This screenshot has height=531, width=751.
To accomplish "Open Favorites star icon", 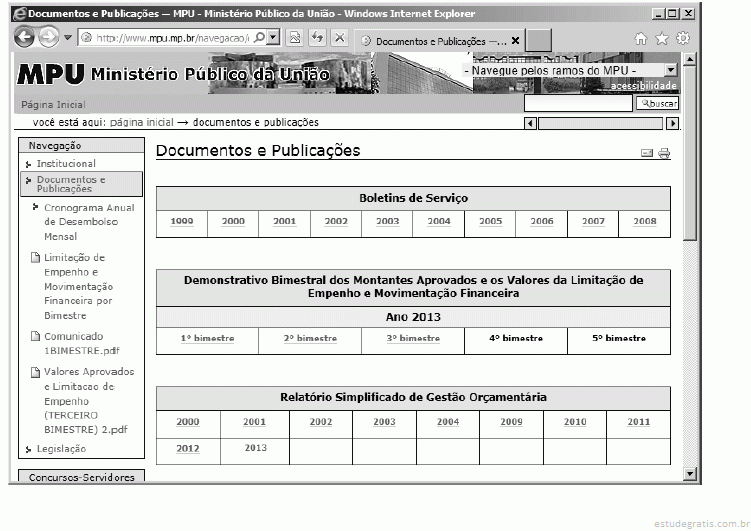I will click(662, 39).
